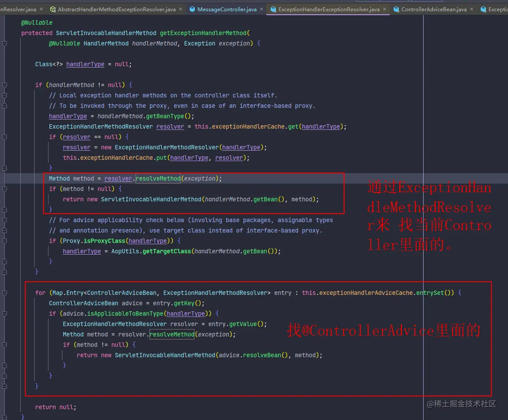Click 'Map.Entry<ControllerAdviceBean' type in for loop
Viewport: 508px width, 420px height.
click(x=104, y=293)
